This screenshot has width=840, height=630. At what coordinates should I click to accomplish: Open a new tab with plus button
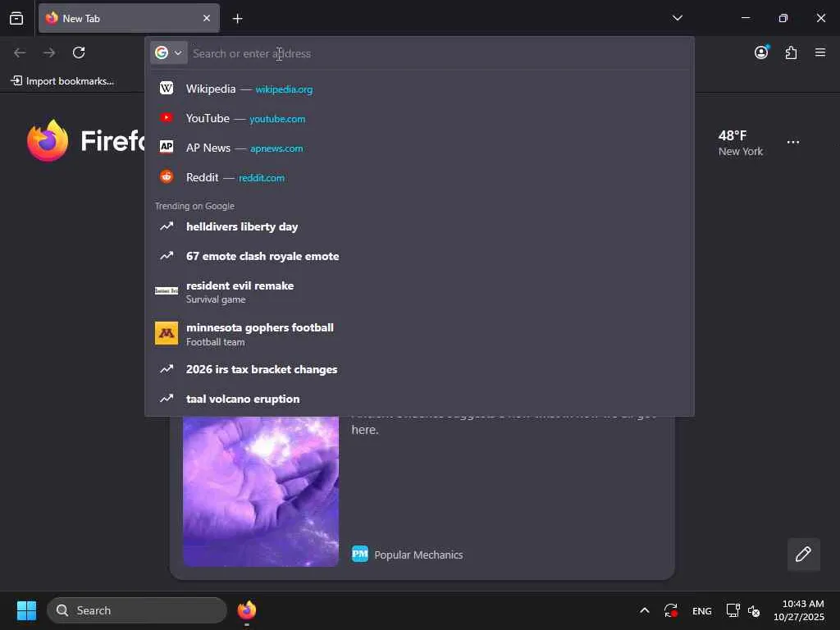237,19
